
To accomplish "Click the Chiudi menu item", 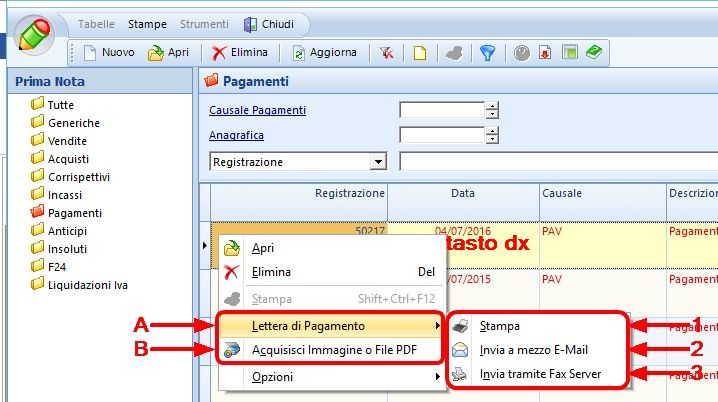I will [277, 24].
